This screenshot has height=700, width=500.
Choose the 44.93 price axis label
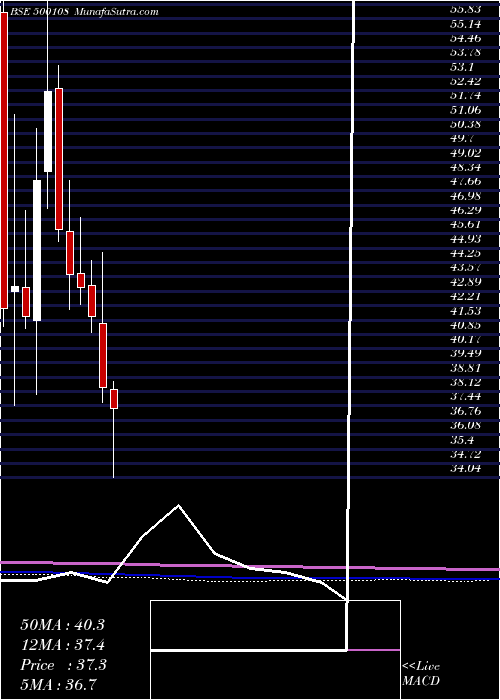tap(464, 239)
